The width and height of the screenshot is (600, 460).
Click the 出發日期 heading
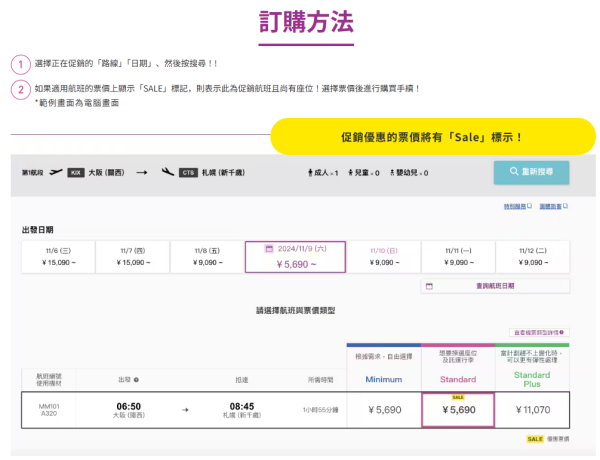point(38,230)
